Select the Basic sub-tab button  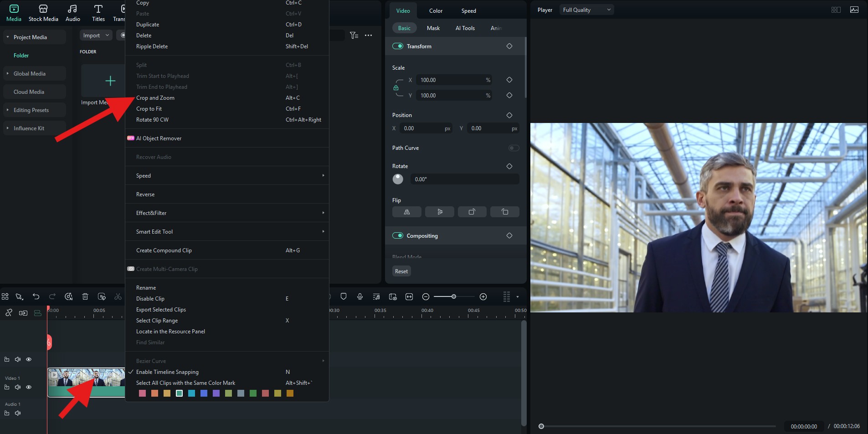pyautogui.click(x=404, y=28)
